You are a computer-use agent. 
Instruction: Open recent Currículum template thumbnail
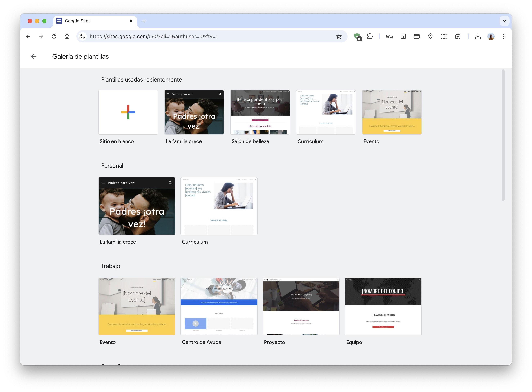[x=326, y=112]
